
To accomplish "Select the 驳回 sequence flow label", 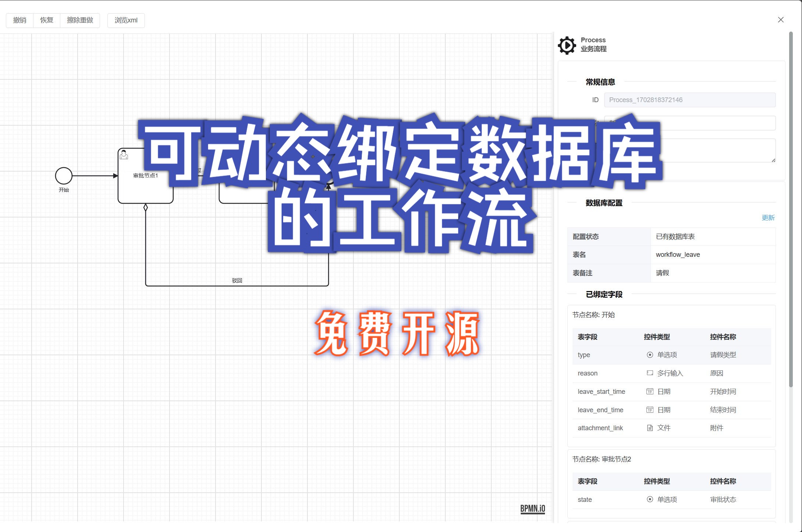I will [237, 280].
